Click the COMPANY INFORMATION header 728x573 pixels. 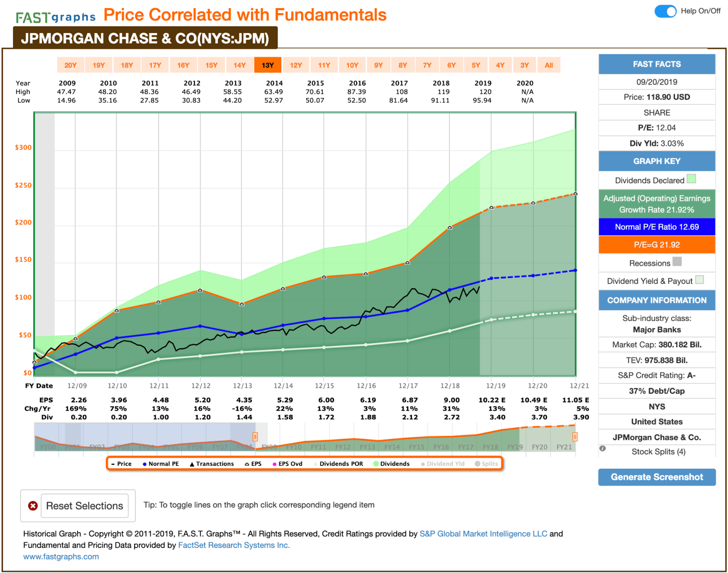[657, 300]
